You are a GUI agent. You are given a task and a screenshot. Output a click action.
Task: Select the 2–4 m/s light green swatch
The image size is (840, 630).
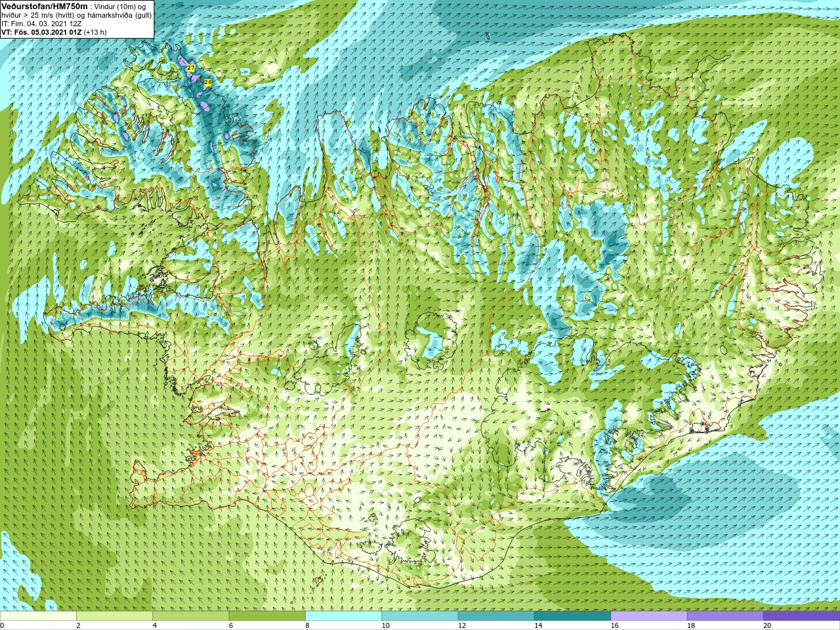click(x=114, y=616)
